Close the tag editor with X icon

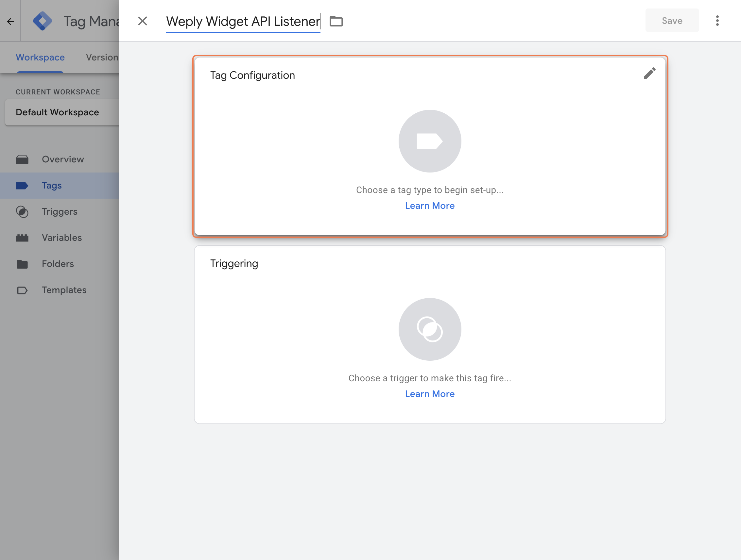[x=143, y=21]
